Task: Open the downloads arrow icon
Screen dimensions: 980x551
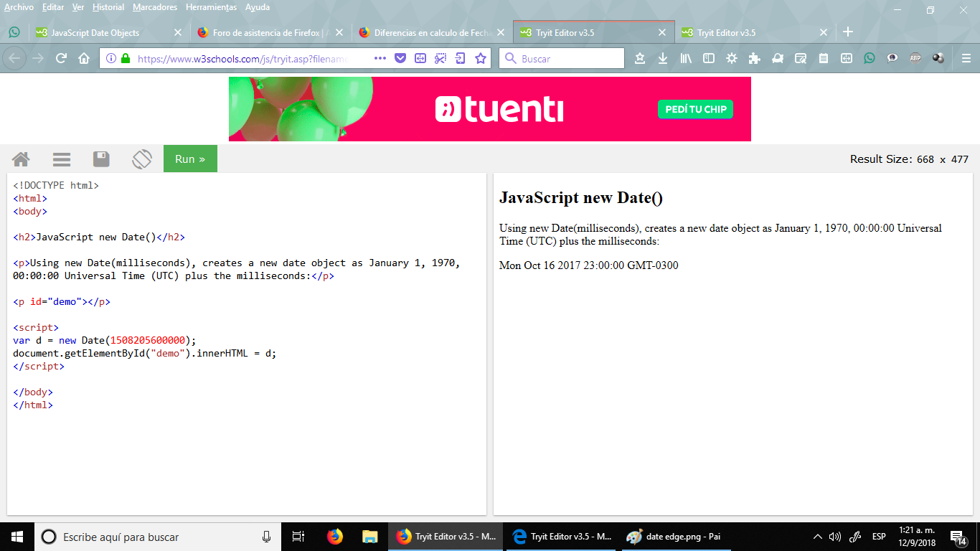Action: (x=663, y=59)
